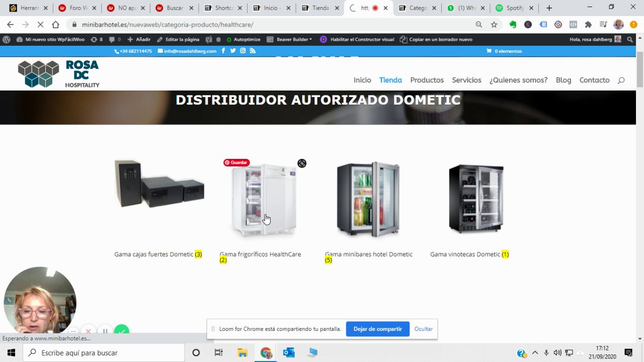Open Tienda in the site navigation
Viewport: 644px width, 362px height.
click(390, 80)
